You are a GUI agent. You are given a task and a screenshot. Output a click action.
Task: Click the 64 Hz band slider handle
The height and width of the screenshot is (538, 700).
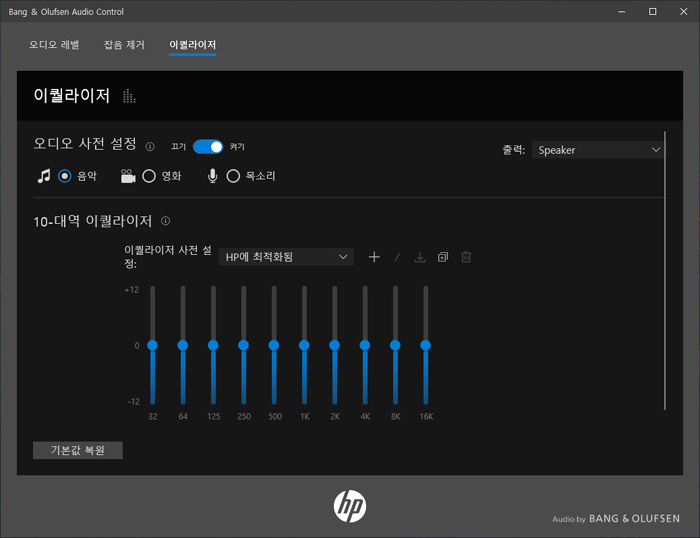pos(183,345)
